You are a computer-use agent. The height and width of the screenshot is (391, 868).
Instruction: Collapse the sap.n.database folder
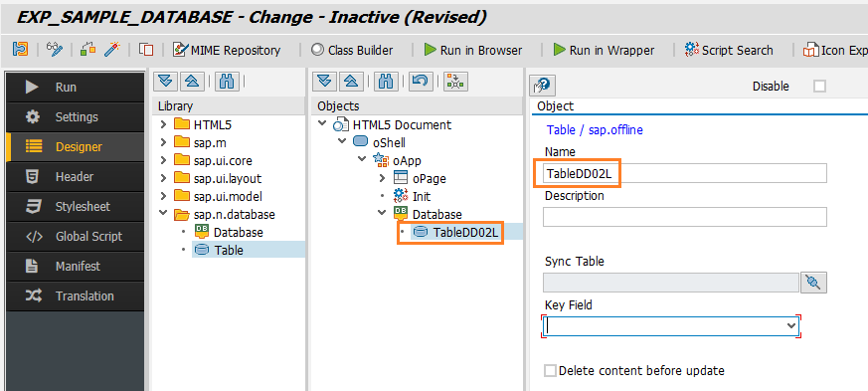tap(163, 214)
